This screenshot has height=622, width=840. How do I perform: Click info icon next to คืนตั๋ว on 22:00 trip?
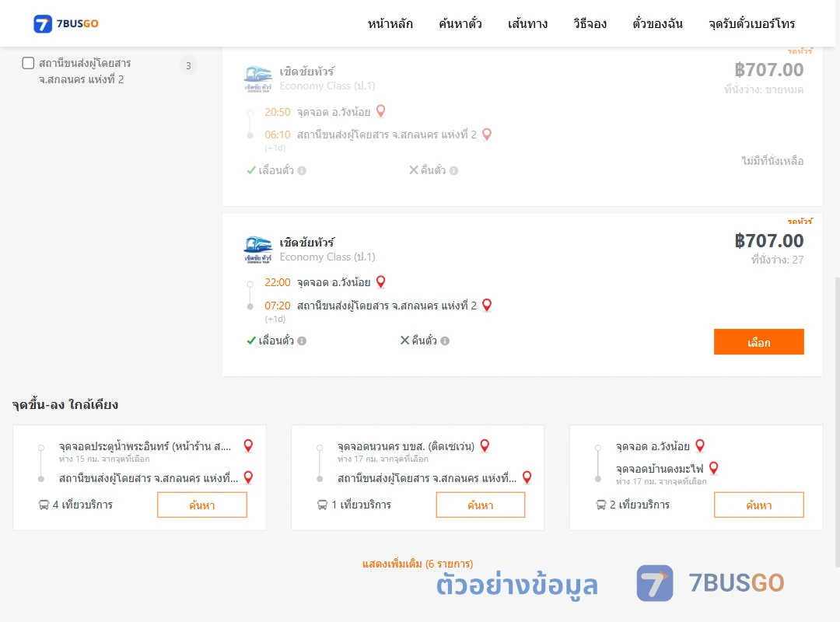click(x=445, y=341)
